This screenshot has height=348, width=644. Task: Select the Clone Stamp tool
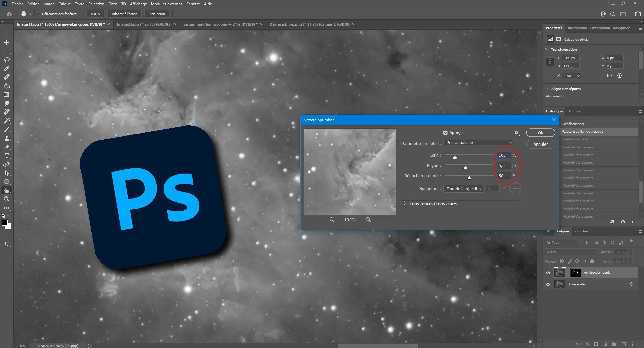pyautogui.click(x=7, y=138)
